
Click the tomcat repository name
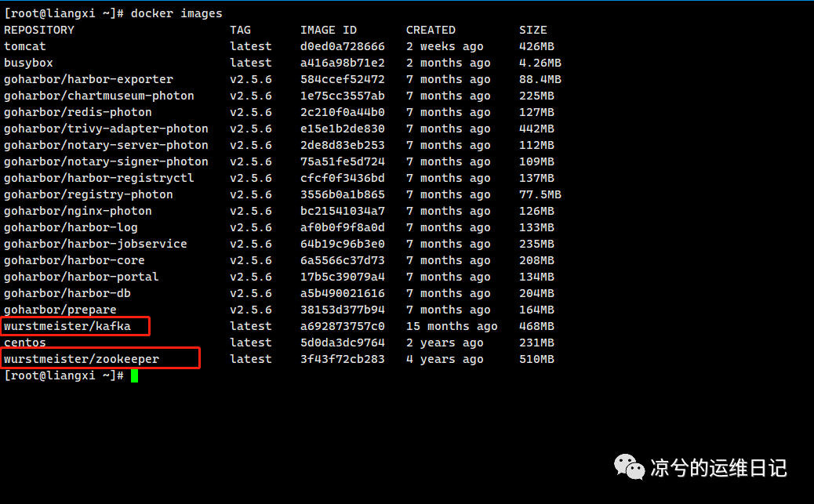click(25, 47)
